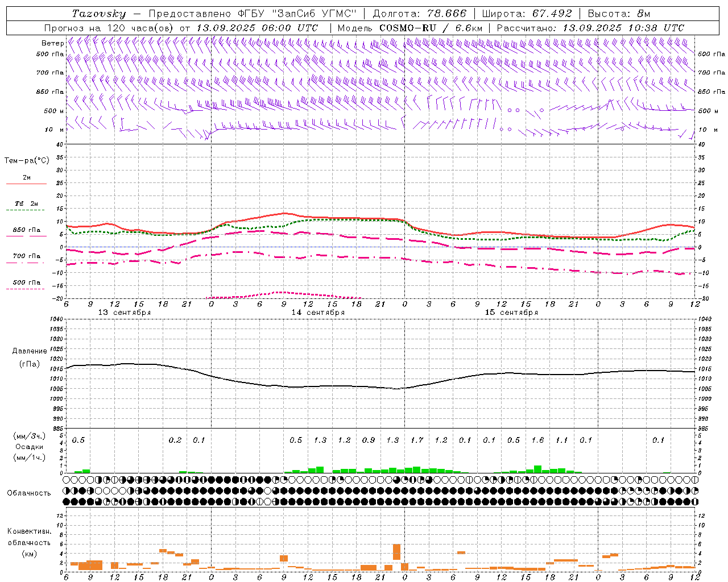
Task: Select the text Предоставлено ФГБУ "ЗапСиб УГМС"
Action: (253, 14)
